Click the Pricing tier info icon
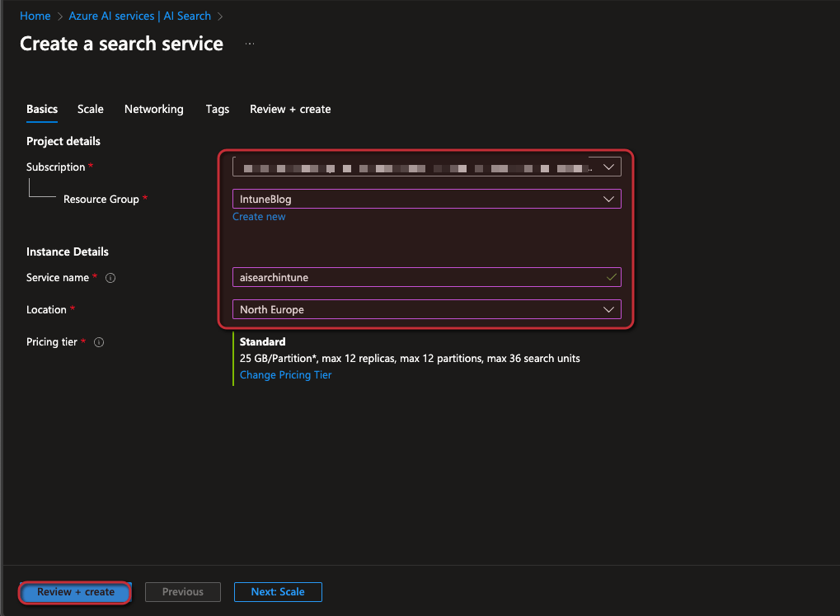Screen dimensions: 840x616 (99, 342)
